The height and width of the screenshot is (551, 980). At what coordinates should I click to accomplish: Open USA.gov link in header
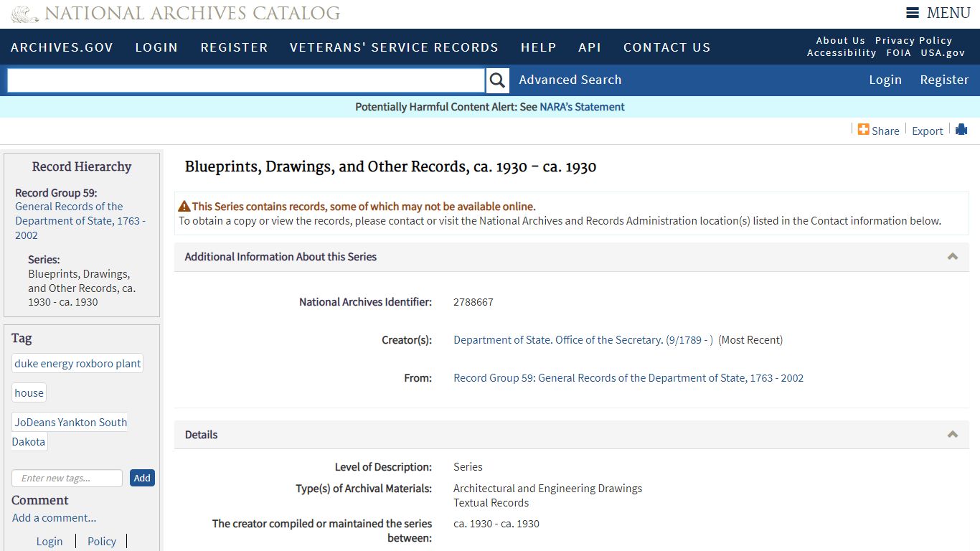[943, 53]
